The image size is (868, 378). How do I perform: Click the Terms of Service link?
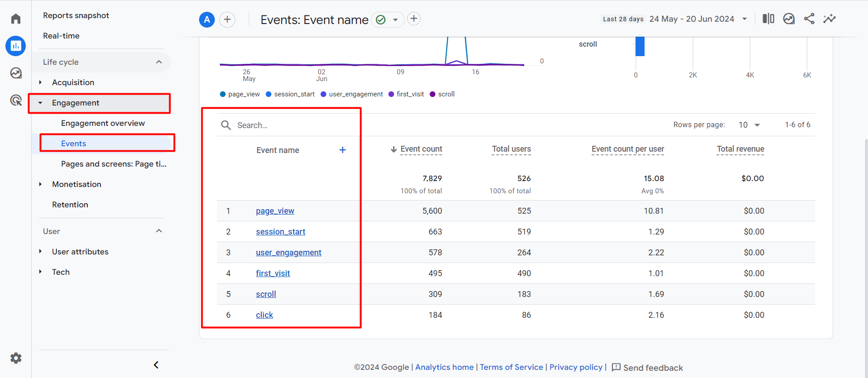pos(511,367)
